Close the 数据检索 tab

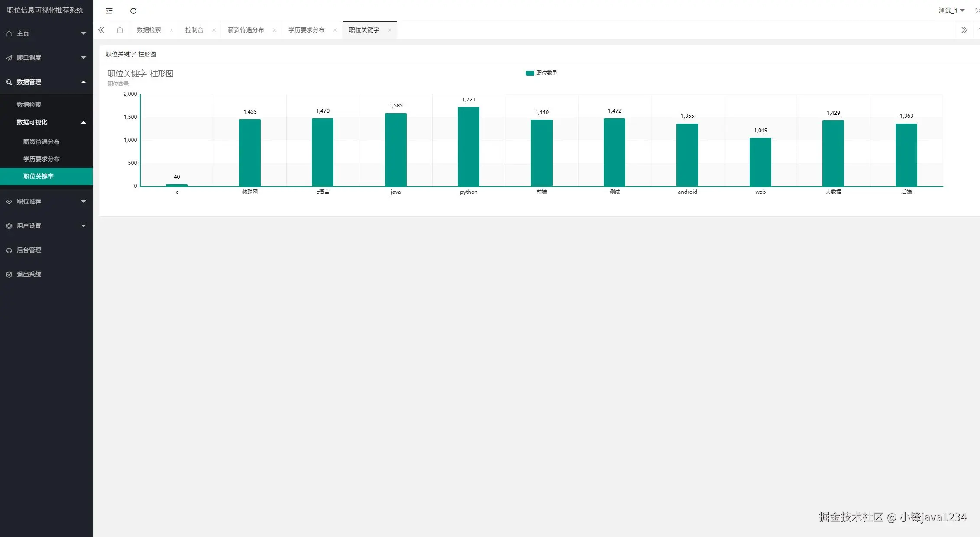pos(171,30)
